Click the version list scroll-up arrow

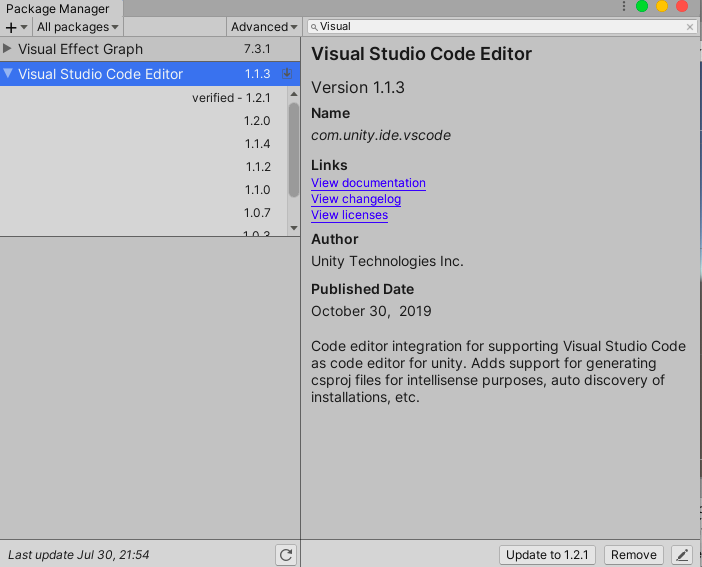(294, 94)
